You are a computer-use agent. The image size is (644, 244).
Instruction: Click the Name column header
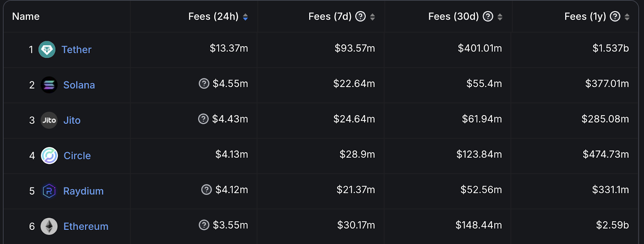26,17
